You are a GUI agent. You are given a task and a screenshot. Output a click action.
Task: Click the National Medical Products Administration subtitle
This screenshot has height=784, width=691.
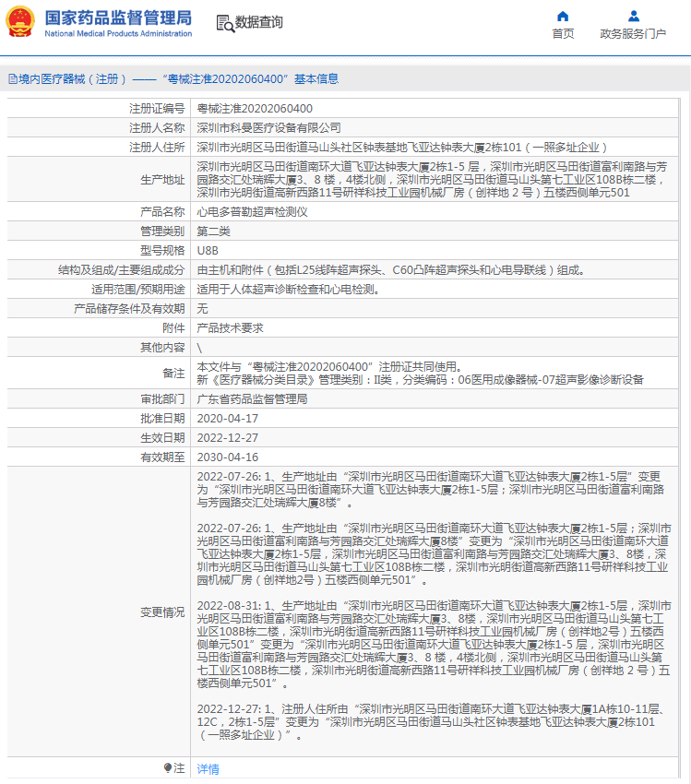118,33
